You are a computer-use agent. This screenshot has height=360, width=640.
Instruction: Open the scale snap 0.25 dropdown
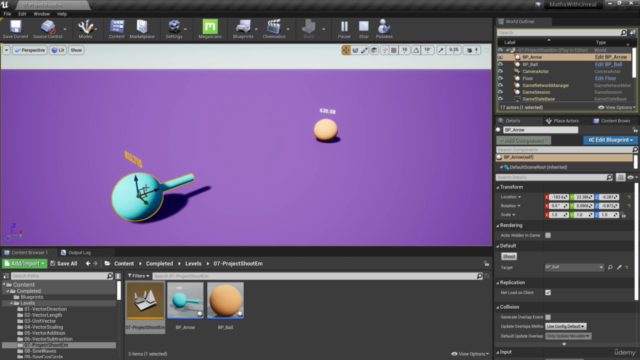(454, 50)
